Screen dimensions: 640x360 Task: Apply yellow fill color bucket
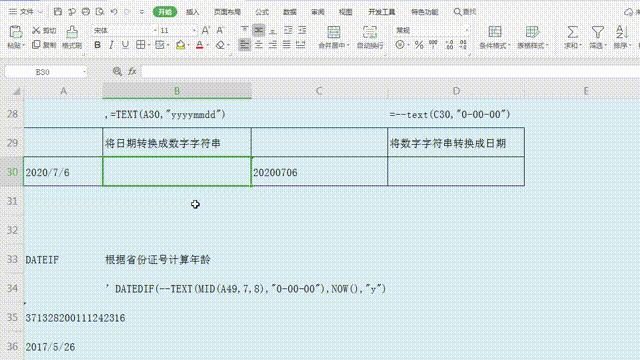point(180,45)
